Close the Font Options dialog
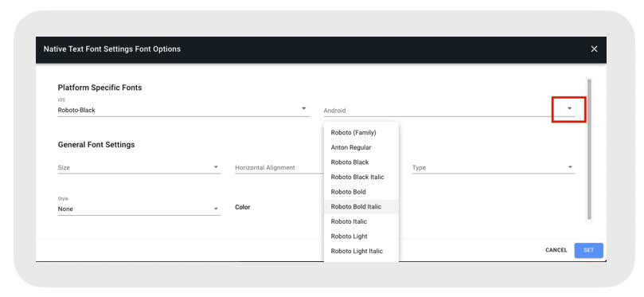644x297 pixels. 594,49
